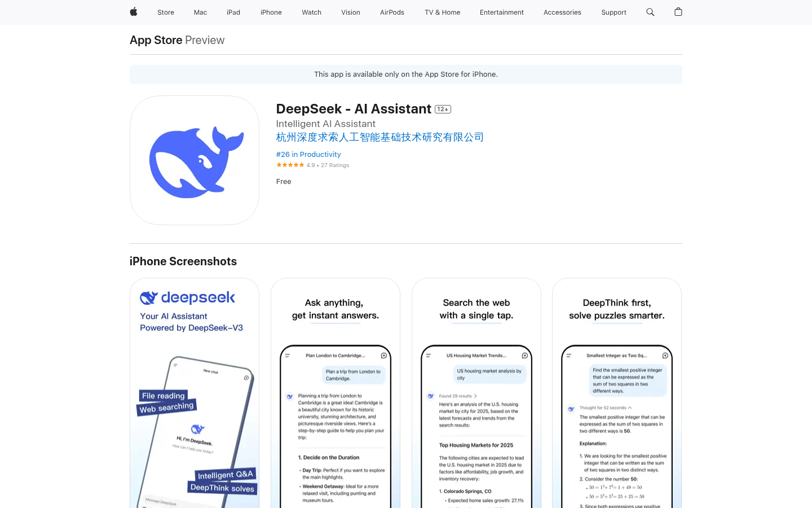Viewport: 812px width, 508px height.
Task: Click the Apple logo icon
Action: (x=134, y=12)
